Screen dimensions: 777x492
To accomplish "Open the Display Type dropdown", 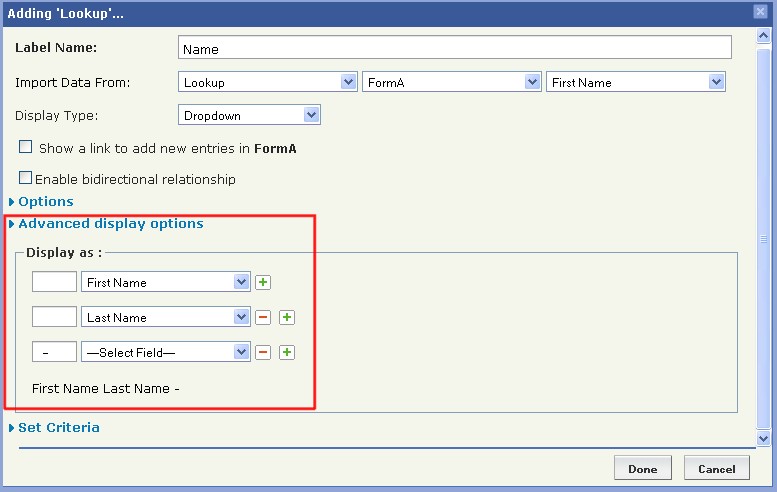I will [249, 115].
